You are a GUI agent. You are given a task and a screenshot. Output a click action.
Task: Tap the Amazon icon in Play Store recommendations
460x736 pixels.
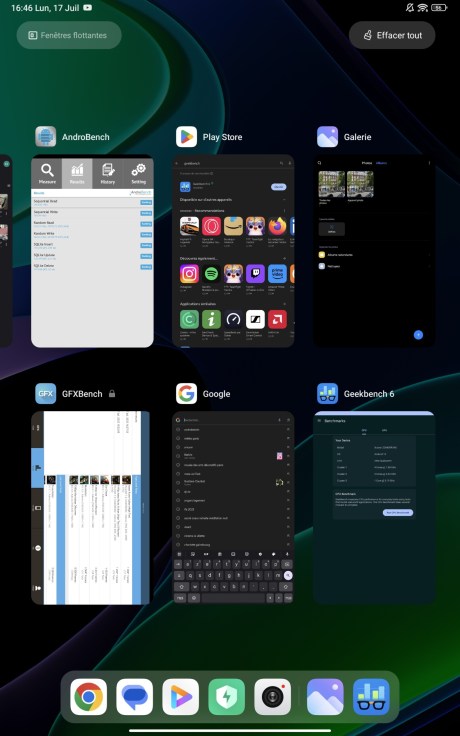click(233, 226)
